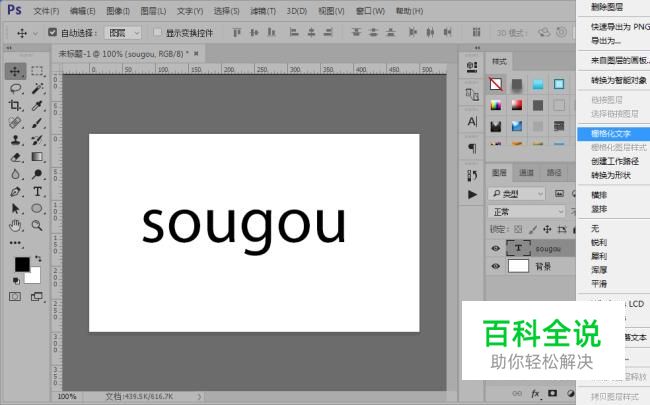Viewport: 650px width, 405px height.
Task: Select the Horizontal Type tool
Action: 37,192
